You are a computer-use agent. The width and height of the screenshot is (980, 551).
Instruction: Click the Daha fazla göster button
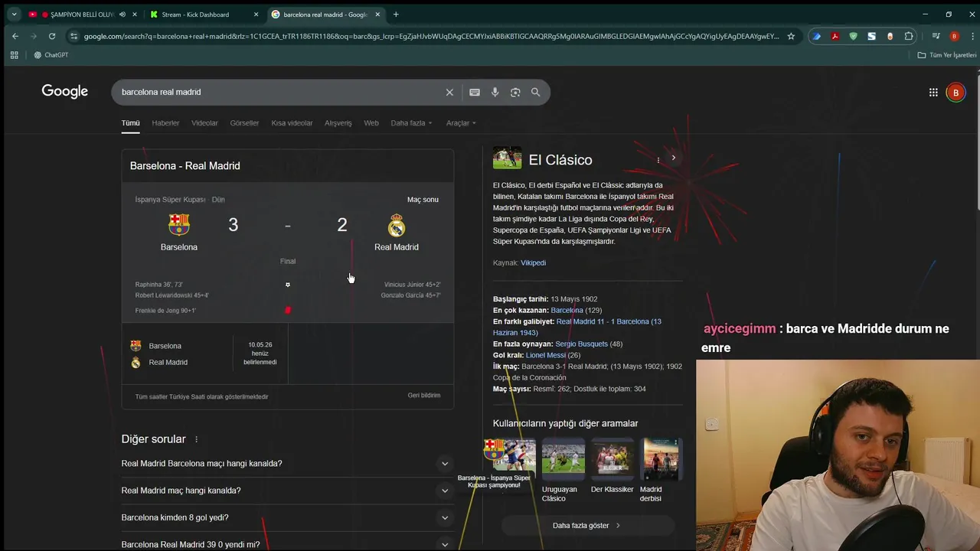coord(587,526)
